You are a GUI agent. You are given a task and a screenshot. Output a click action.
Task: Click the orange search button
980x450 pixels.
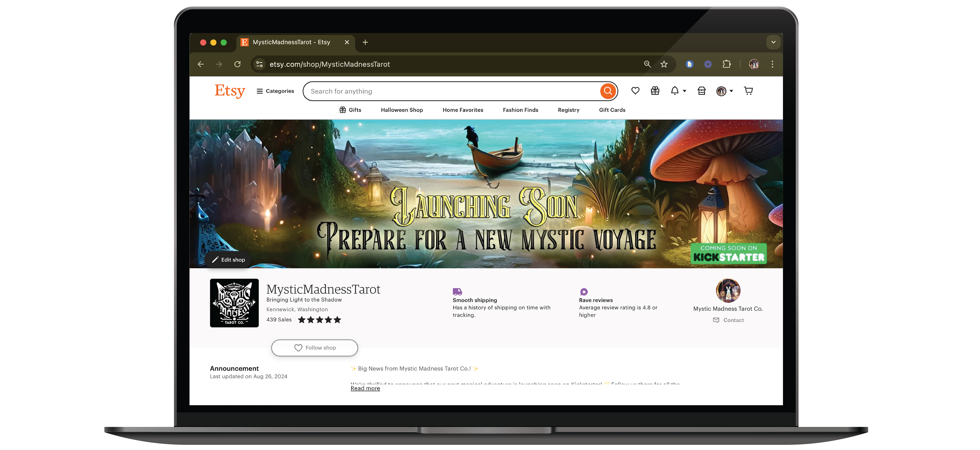point(608,91)
